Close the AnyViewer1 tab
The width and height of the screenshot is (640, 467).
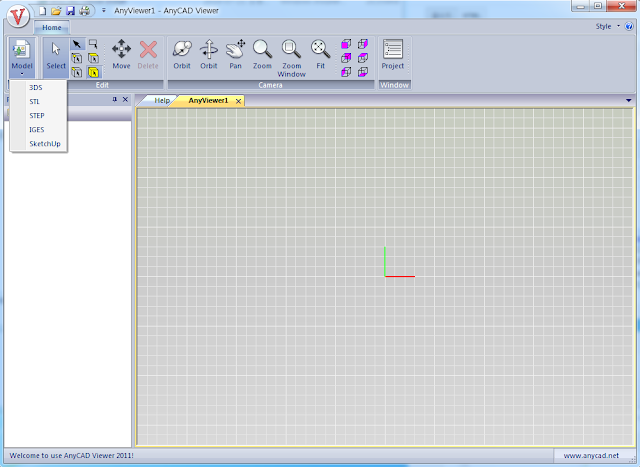[x=238, y=101]
